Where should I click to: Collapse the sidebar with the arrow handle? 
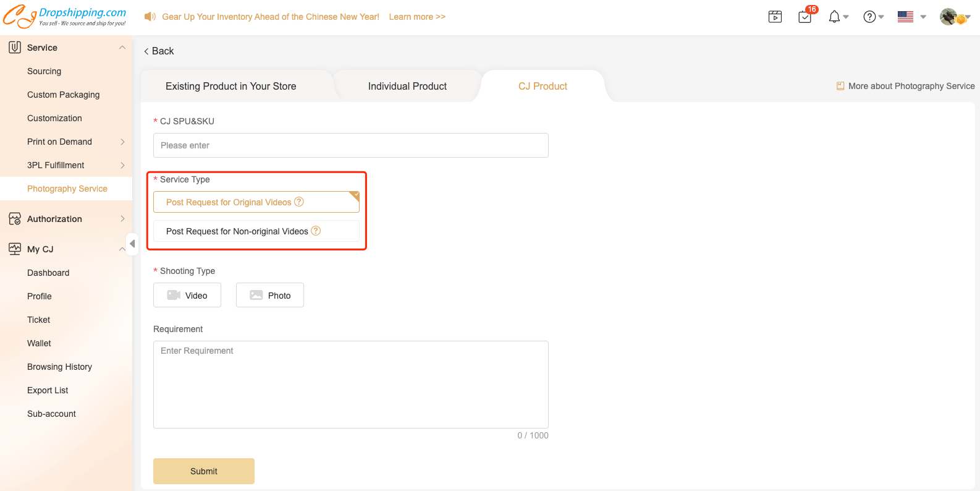click(132, 244)
